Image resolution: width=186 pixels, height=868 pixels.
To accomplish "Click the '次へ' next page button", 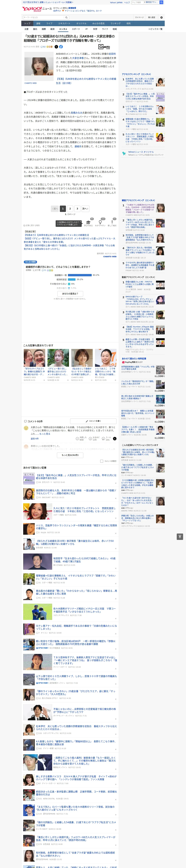I will [x=85, y=209].
